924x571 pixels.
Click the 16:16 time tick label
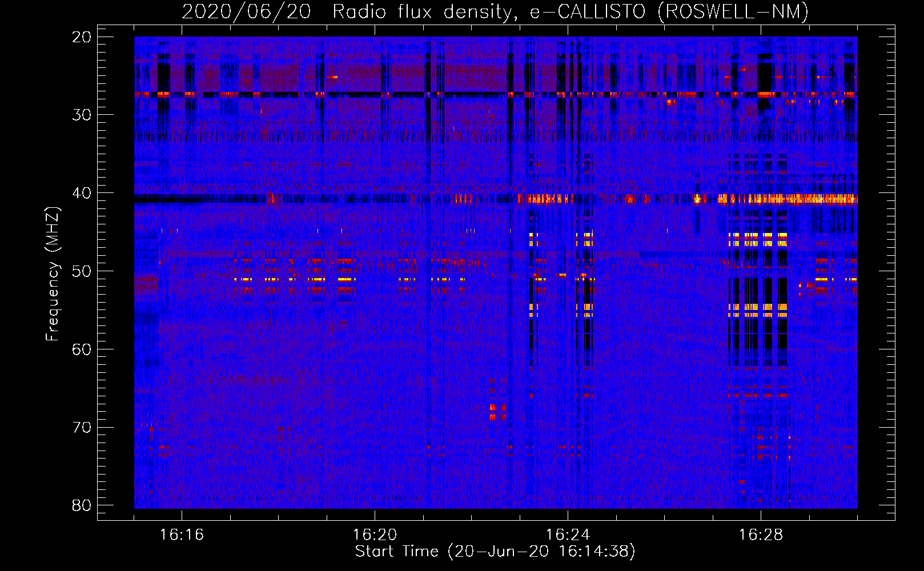(182, 535)
